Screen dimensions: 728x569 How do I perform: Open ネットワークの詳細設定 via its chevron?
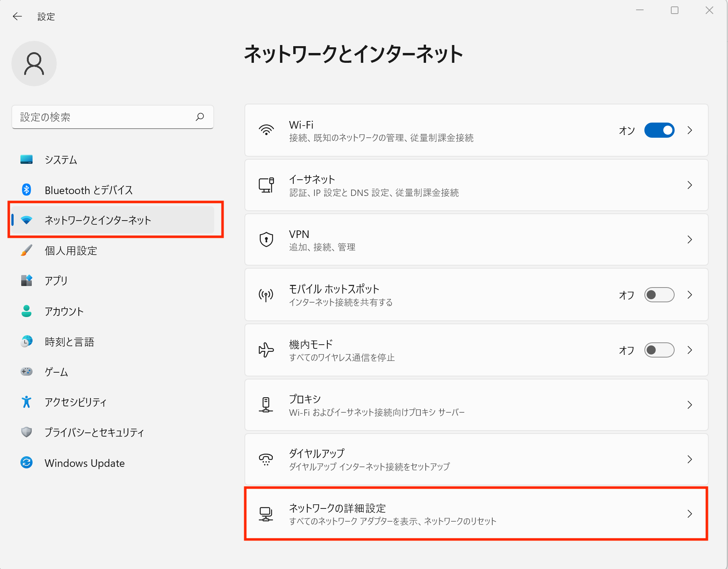click(689, 514)
